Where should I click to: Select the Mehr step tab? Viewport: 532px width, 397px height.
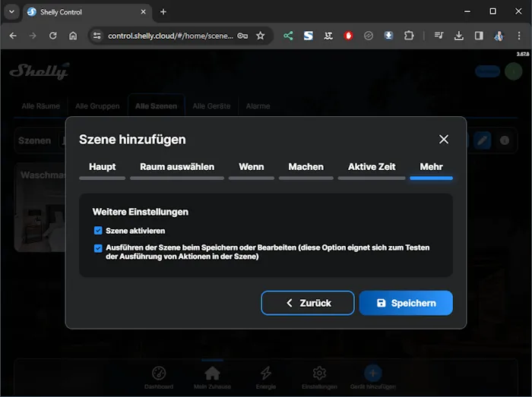(x=431, y=167)
